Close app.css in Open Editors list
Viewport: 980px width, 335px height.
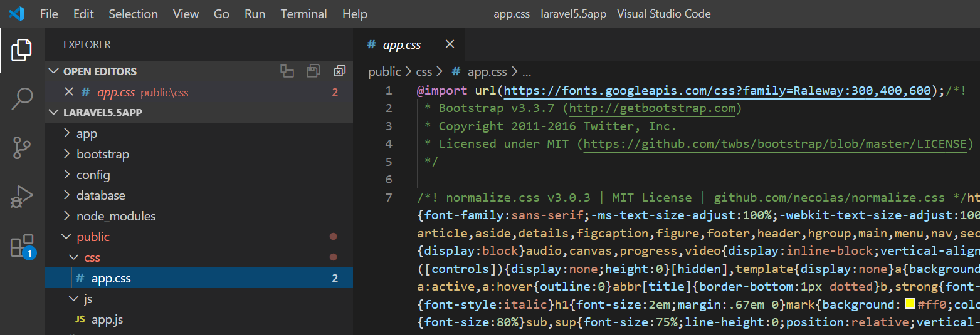[x=70, y=92]
